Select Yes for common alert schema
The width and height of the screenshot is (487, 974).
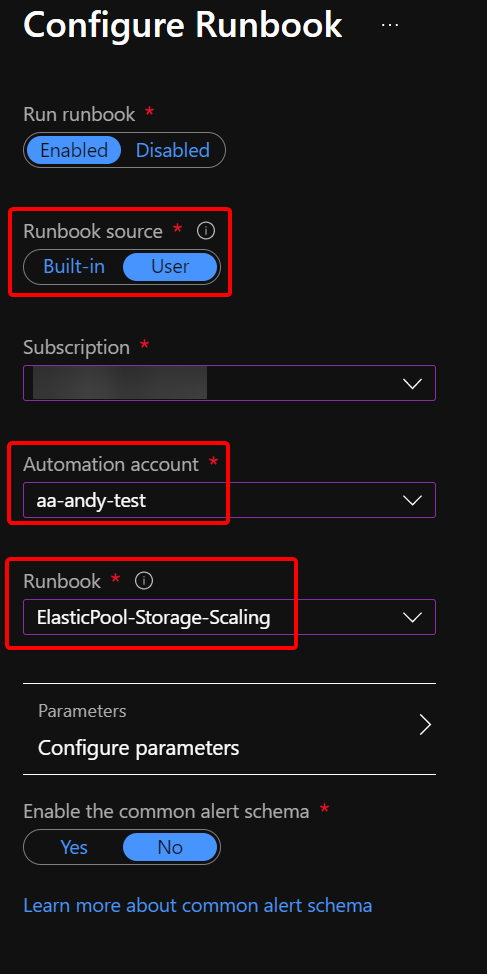point(74,847)
